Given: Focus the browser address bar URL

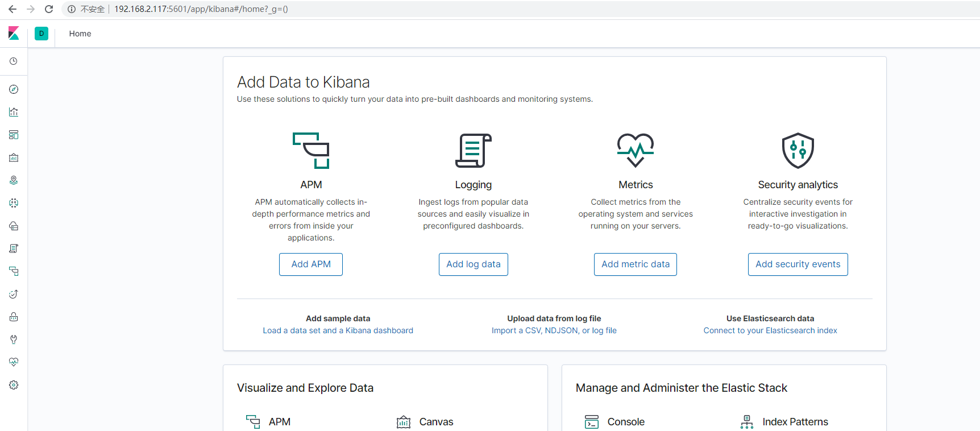Looking at the screenshot, I should point(201,9).
